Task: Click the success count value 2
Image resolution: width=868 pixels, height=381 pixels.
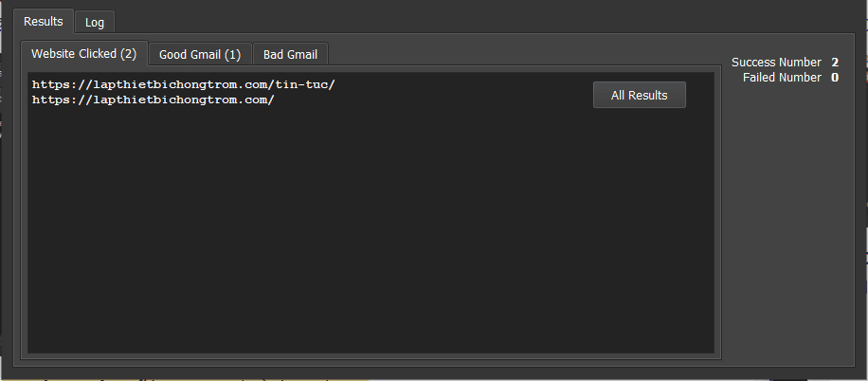Action: (835, 63)
